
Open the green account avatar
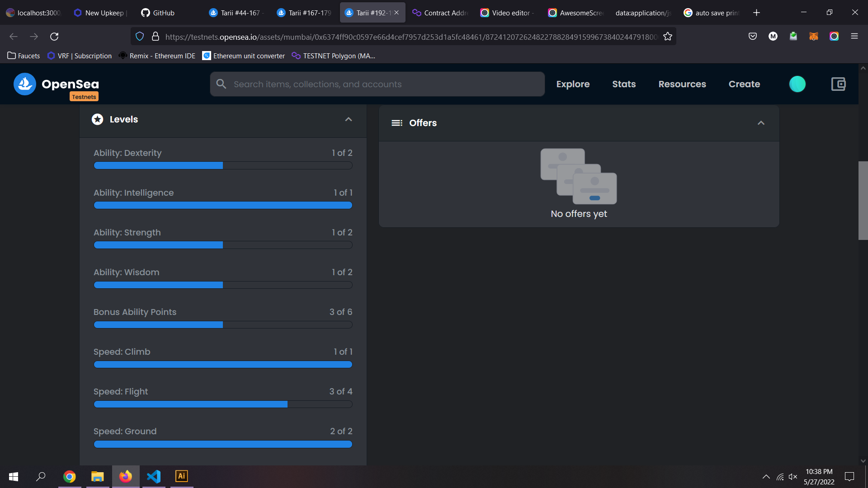[797, 84]
